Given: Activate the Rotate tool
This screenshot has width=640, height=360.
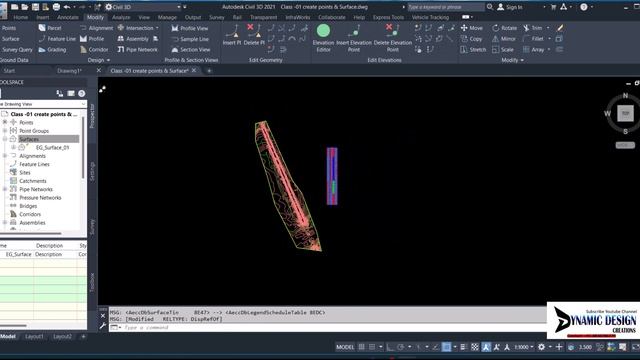Looking at the screenshot, I should tap(504, 28).
